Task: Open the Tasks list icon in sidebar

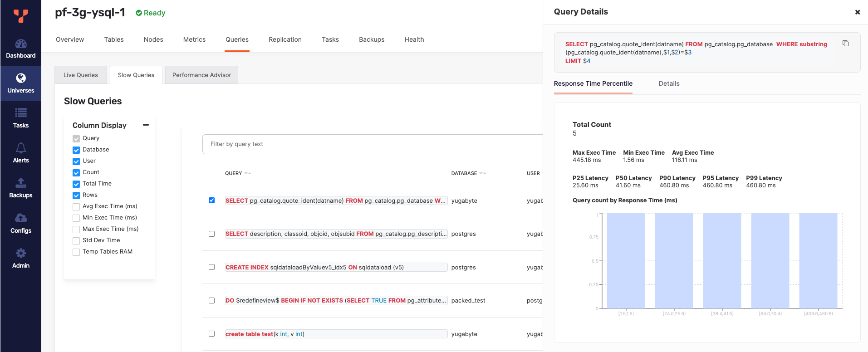Action: pyautogui.click(x=21, y=113)
